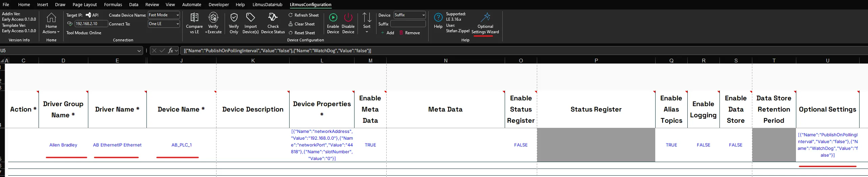Click Action * column header cell

[23, 109]
